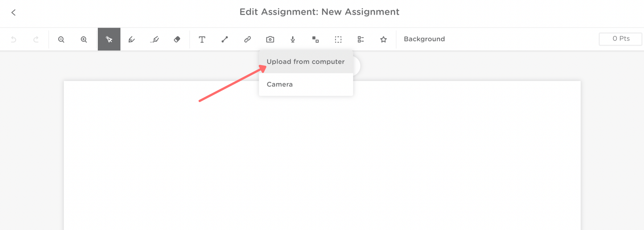Image resolution: width=644 pixels, height=230 pixels.
Task: Pick the Line drawing tool
Action: pos(225,39)
